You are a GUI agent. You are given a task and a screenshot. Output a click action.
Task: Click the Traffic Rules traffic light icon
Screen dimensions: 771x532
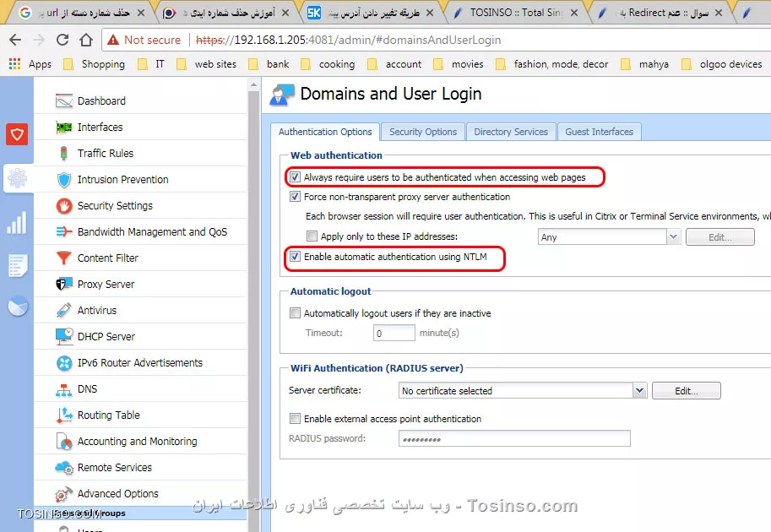(65, 154)
